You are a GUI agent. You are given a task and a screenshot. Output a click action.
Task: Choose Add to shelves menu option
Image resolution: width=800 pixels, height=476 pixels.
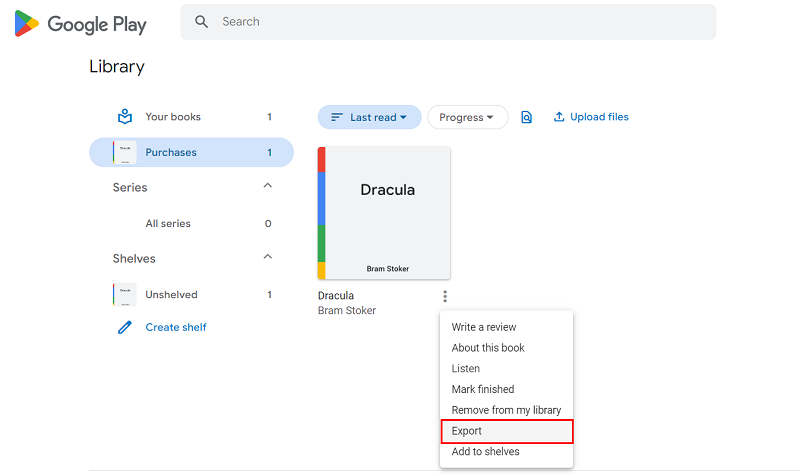click(485, 452)
